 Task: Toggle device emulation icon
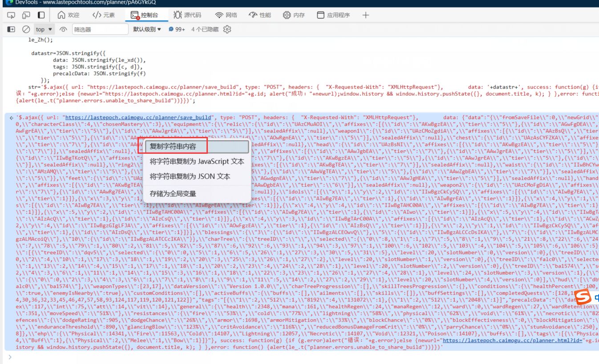[26, 15]
